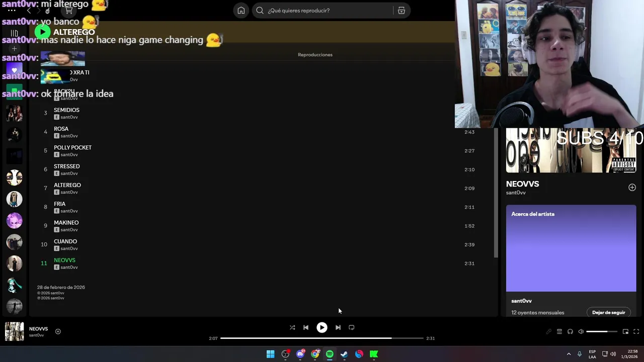Viewport: 644px width, 362px height.
Task: Add NEOVVS to library from player bar
Action: point(58,331)
